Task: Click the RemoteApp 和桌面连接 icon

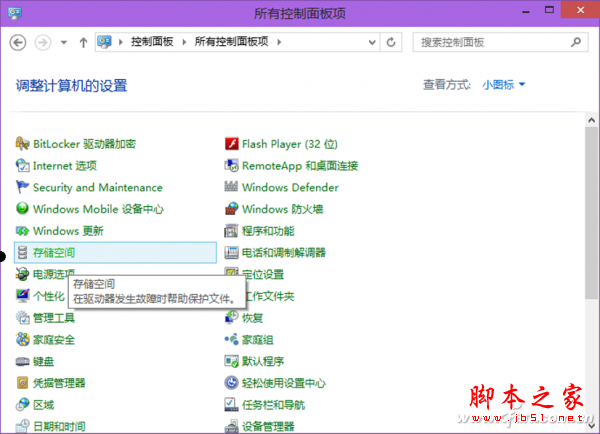Action: (232, 166)
